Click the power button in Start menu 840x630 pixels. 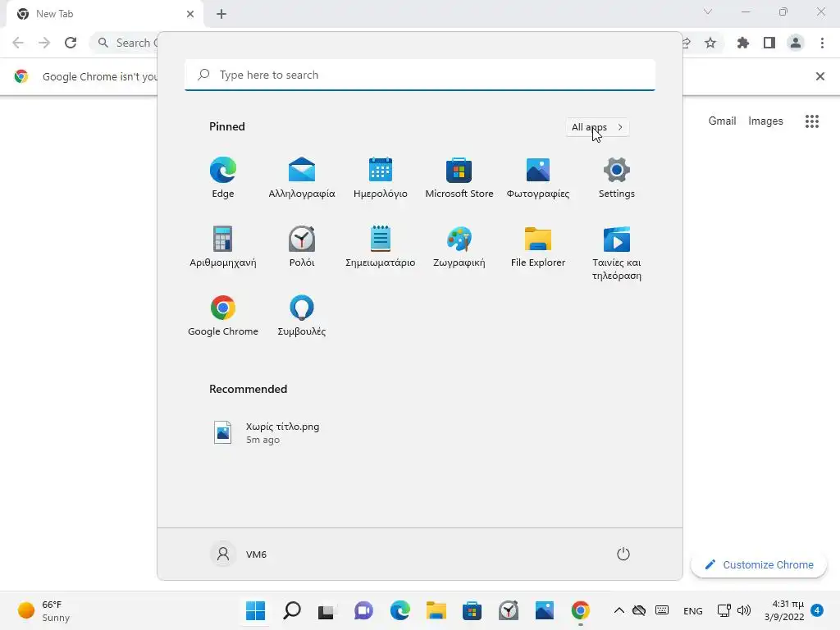623,554
